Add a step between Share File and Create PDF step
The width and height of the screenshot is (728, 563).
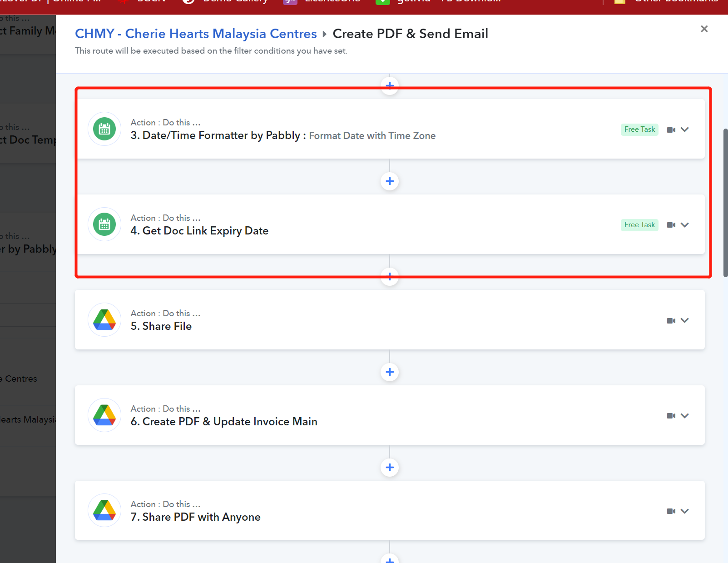coord(390,372)
